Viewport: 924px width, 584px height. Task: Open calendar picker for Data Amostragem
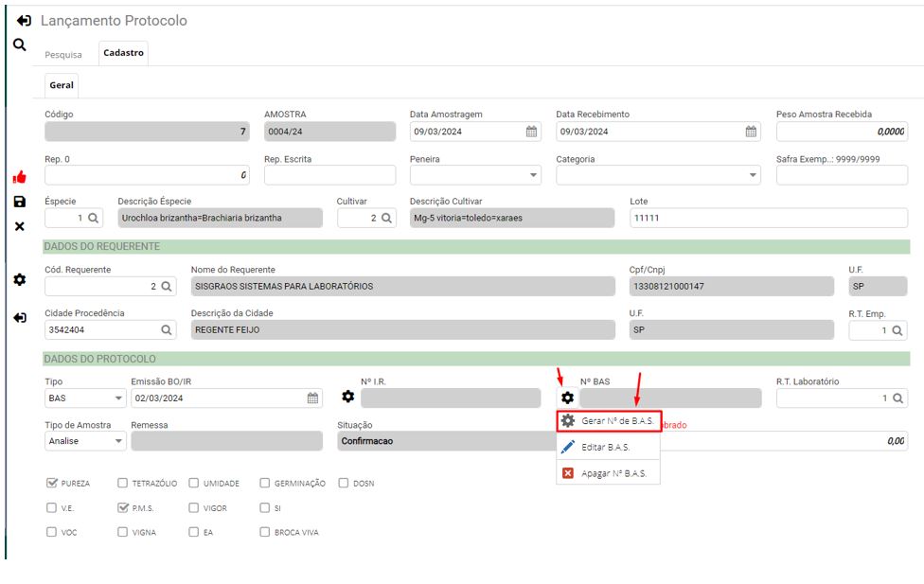(x=531, y=132)
